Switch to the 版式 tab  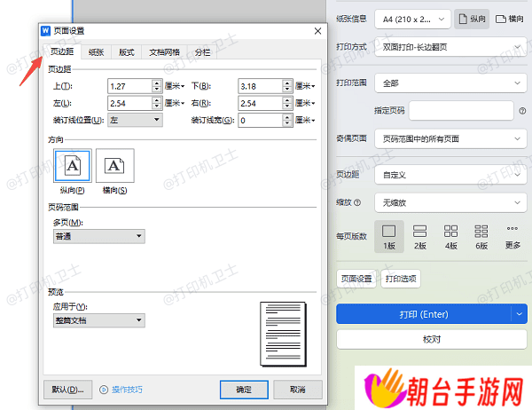[127, 52]
